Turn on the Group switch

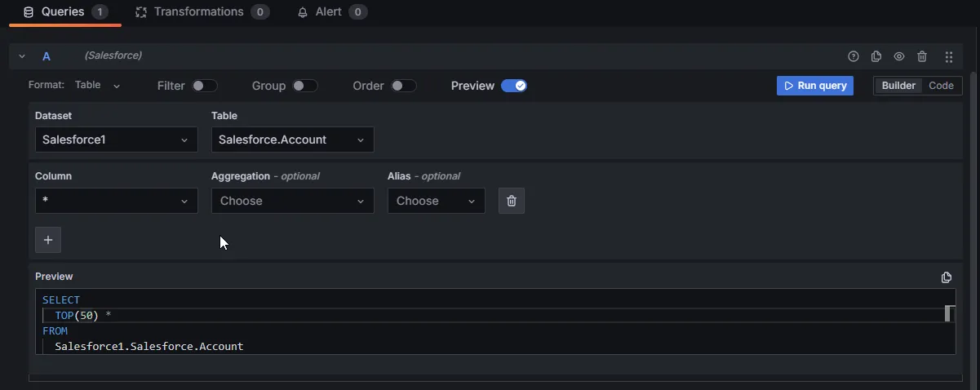[x=304, y=86]
